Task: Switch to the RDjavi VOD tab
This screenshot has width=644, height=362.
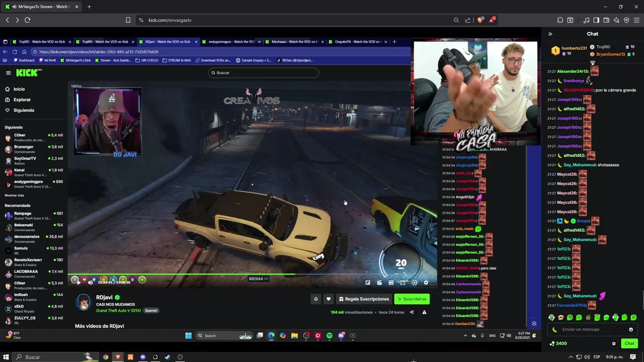Action: pos(168,42)
